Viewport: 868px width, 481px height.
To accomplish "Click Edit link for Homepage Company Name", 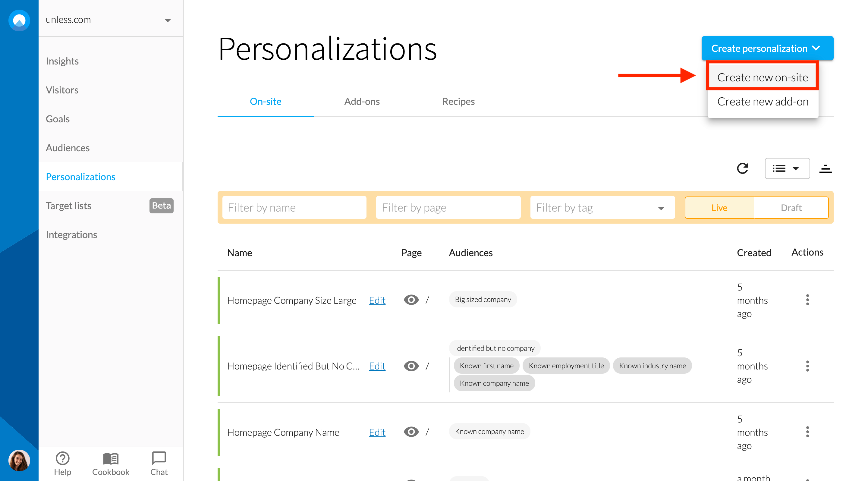I will pos(377,432).
